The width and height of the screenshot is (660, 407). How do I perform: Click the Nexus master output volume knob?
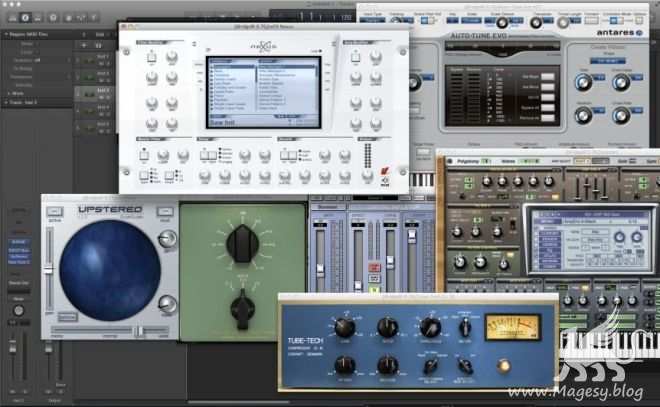[367, 176]
